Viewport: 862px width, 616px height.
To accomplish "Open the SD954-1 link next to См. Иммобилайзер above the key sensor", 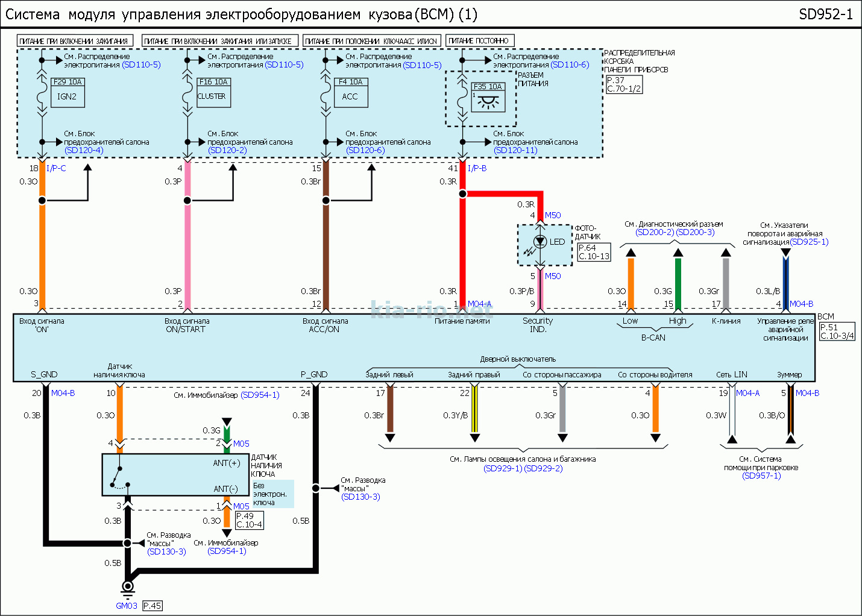I will [x=260, y=395].
